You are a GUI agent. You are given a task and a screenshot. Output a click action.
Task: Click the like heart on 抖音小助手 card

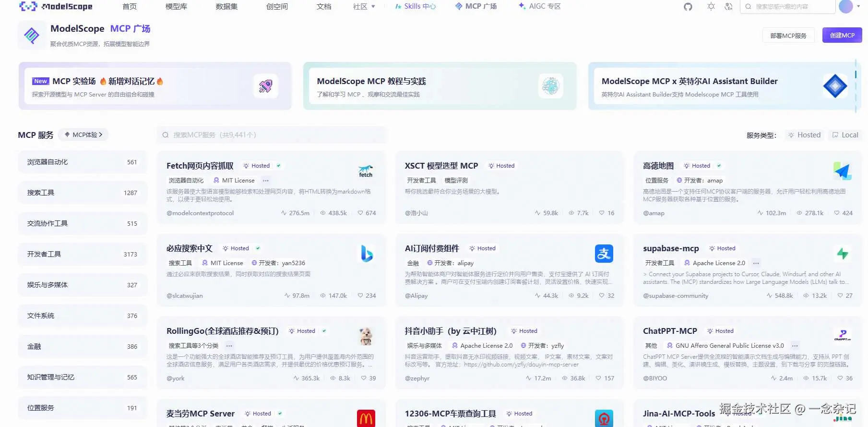coord(598,378)
